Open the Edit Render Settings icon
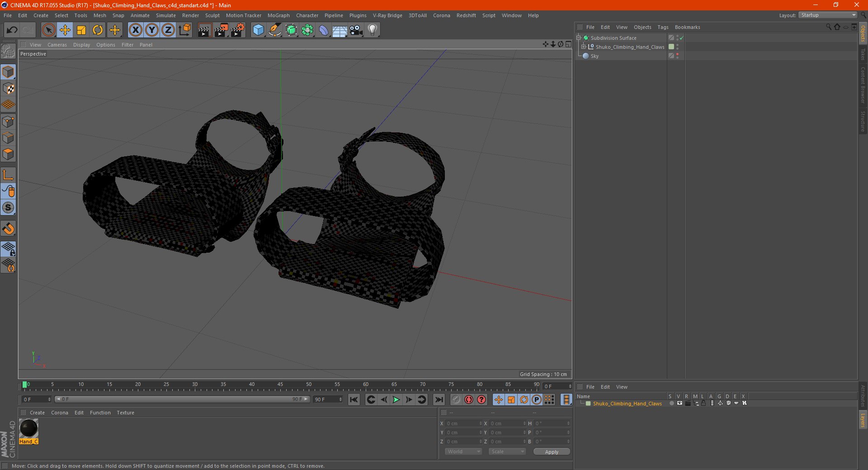The image size is (868, 470). click(x=238, y=30)
